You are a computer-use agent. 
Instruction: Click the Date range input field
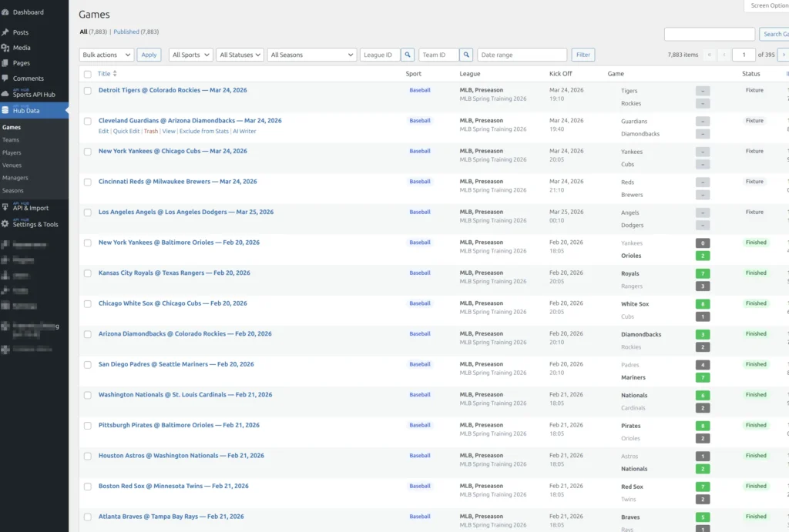click(522, 55)
